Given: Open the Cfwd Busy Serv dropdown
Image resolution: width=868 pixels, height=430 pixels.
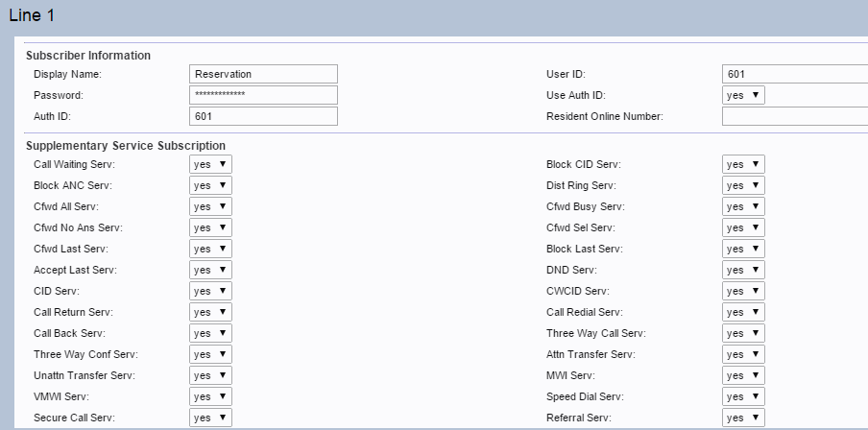Looking at the screenshot, I should (743, 206).
